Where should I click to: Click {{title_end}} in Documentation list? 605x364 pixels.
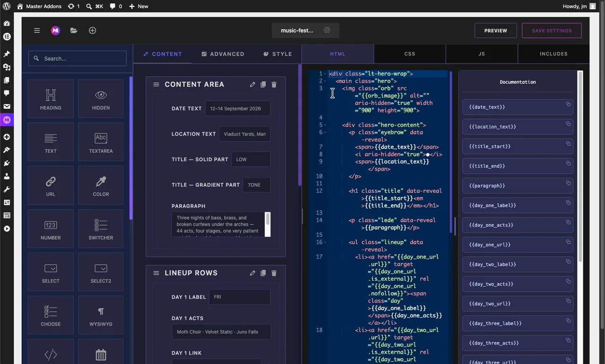pos(518,166)
